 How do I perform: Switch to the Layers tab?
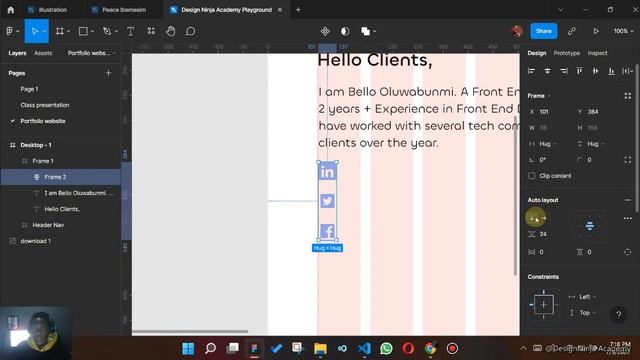click(17, 53)
